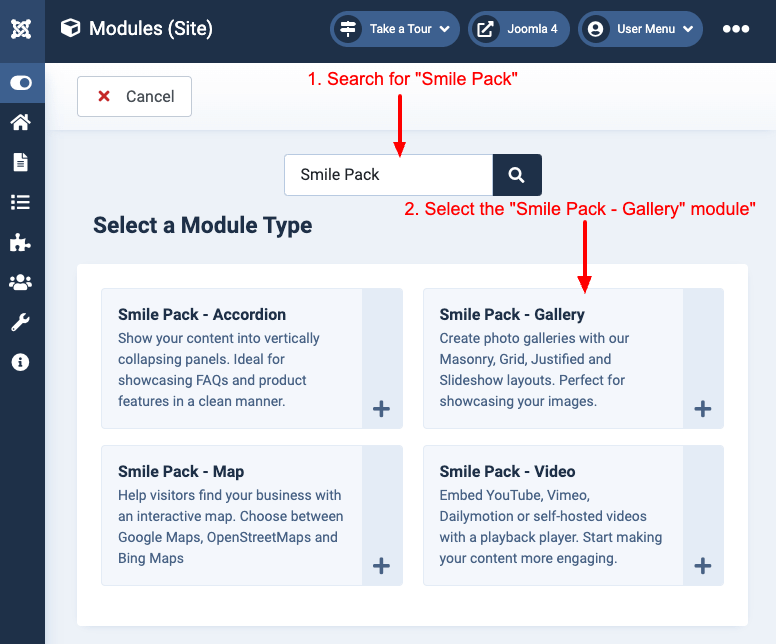Open the Menus list sidebar icon
Image resolution: width=776 pixels, height=644 pixels.
(20, 202)
